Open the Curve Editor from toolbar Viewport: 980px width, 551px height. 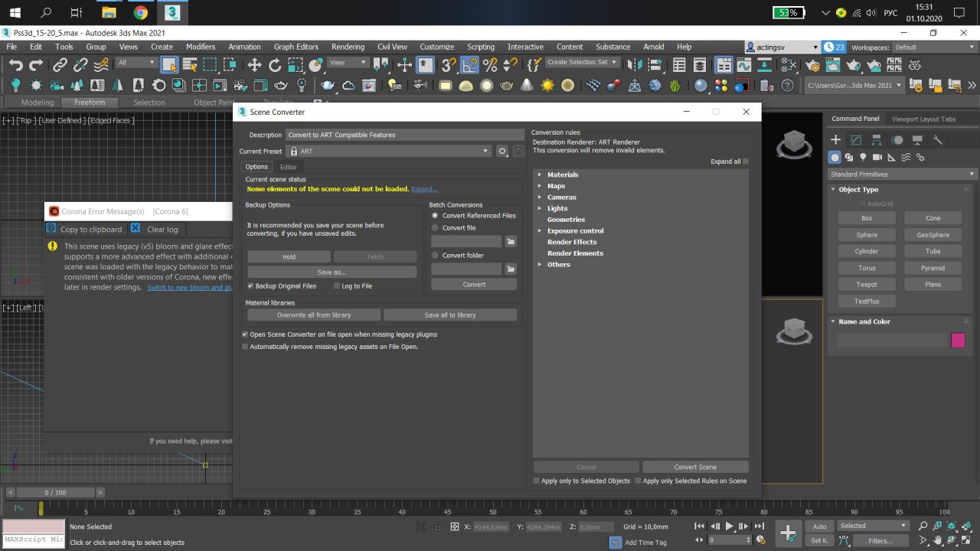pos(743,65)
